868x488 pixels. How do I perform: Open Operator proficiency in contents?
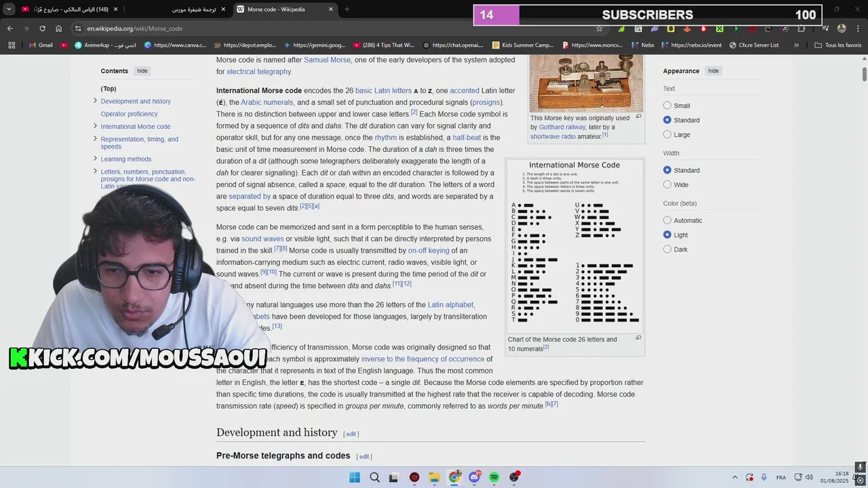(129, 114)
